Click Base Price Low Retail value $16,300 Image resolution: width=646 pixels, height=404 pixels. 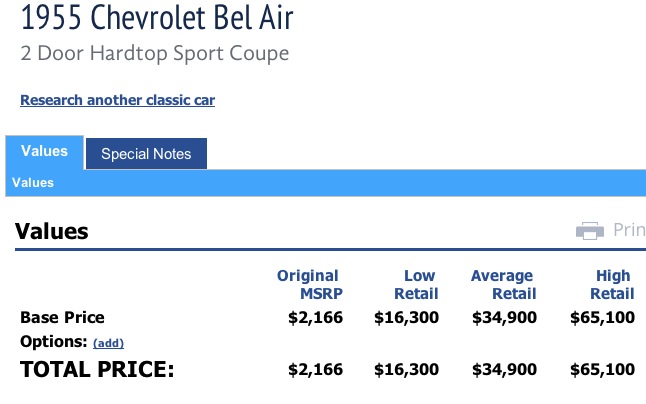tap(406, 318)
